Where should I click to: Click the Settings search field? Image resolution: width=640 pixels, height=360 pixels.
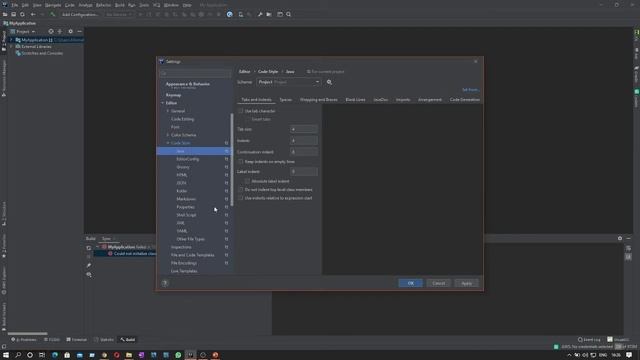tap(195, 73)
